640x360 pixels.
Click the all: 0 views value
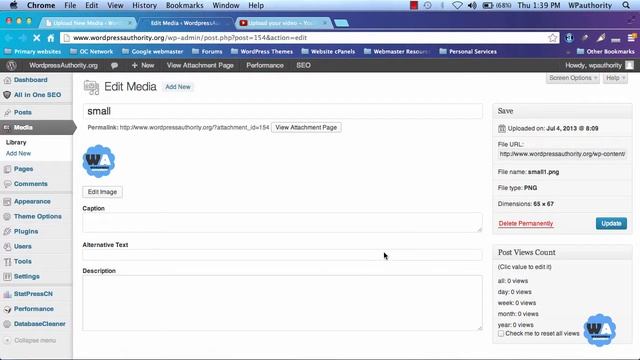click(x=513, y=281)
